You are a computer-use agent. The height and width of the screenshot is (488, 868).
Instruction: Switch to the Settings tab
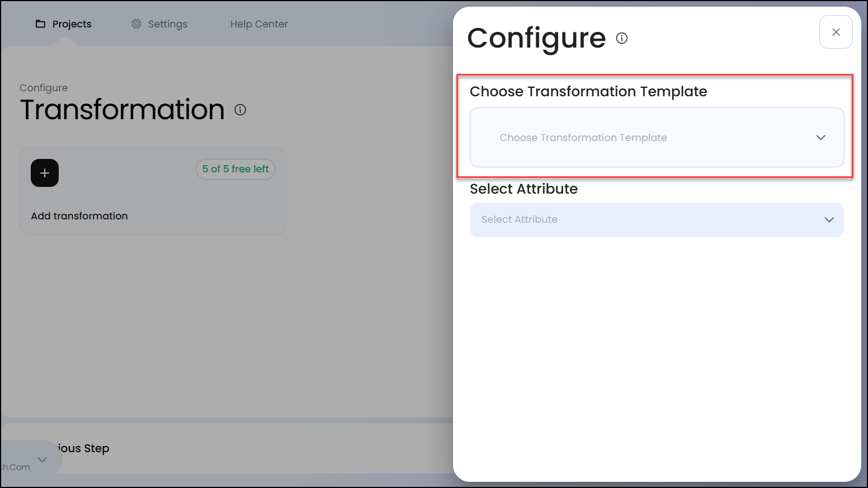click(x=167, y=24)
